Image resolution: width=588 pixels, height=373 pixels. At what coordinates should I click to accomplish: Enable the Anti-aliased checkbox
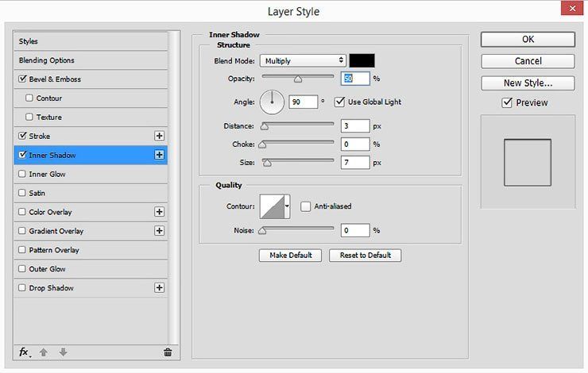(x=306, y=206)
